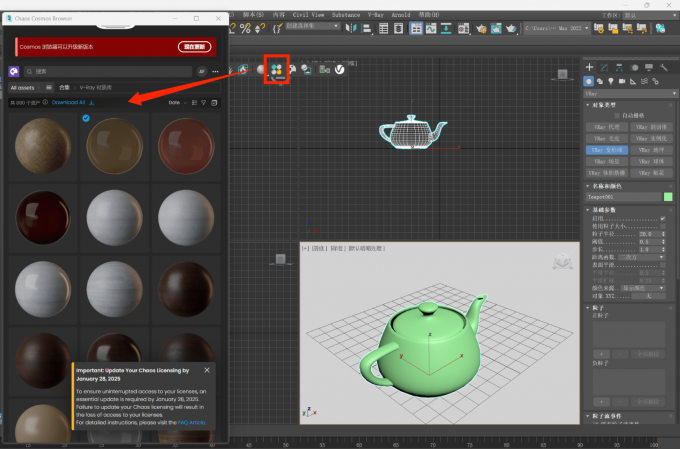Open the Civil View menu
Screen dimensions: 680x449
(308, 15)
